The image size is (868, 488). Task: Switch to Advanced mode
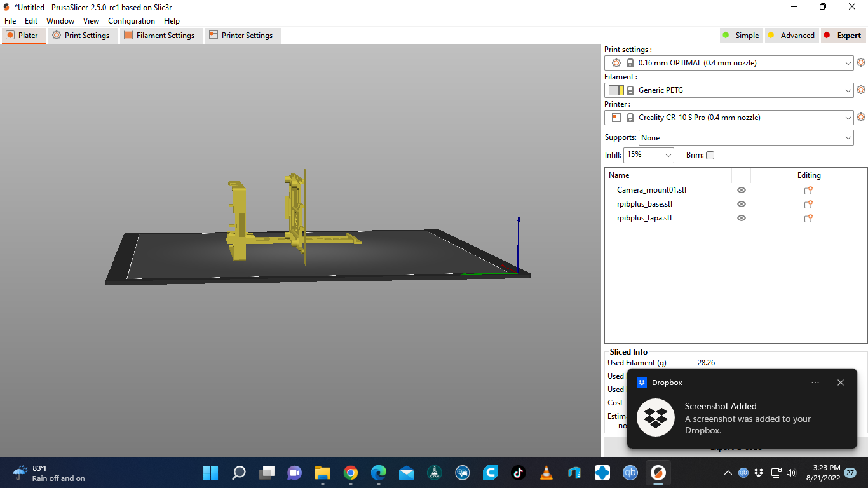coord(791,36)
